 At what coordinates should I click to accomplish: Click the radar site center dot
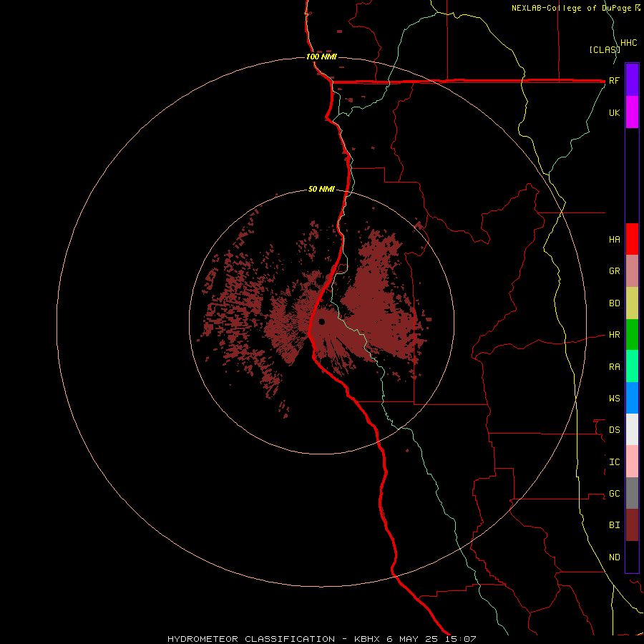(321, 321)
